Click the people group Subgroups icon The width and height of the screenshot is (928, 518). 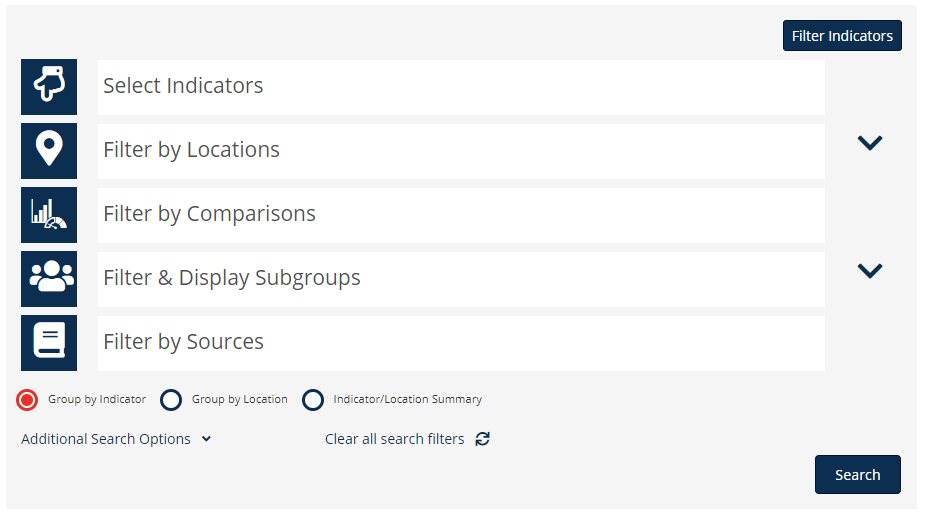49,278
